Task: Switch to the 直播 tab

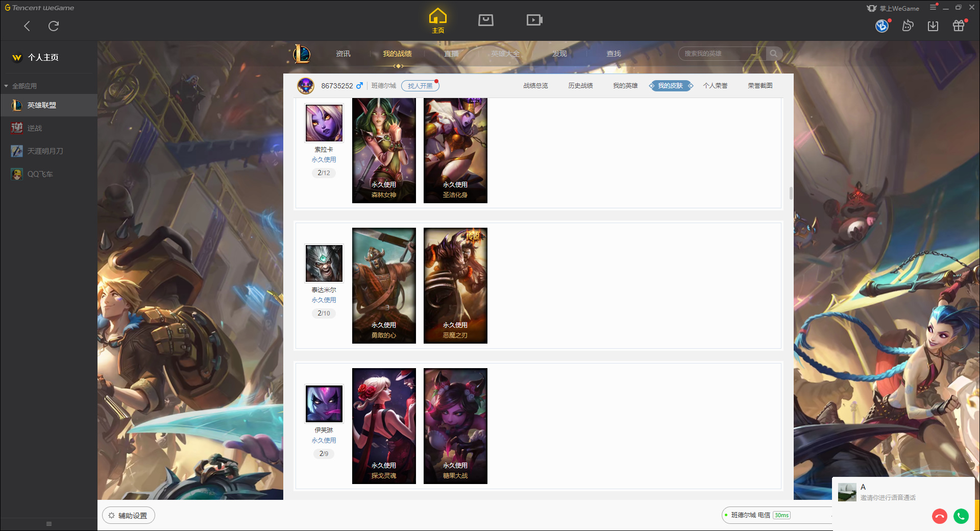Action: click(451, 54)
